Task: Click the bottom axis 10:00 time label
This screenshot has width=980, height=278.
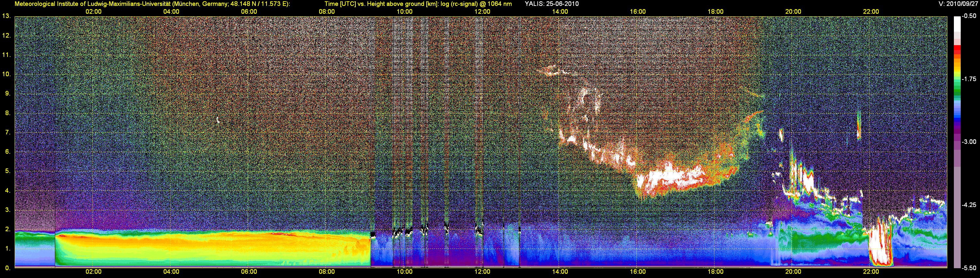Action: [404, 272]
